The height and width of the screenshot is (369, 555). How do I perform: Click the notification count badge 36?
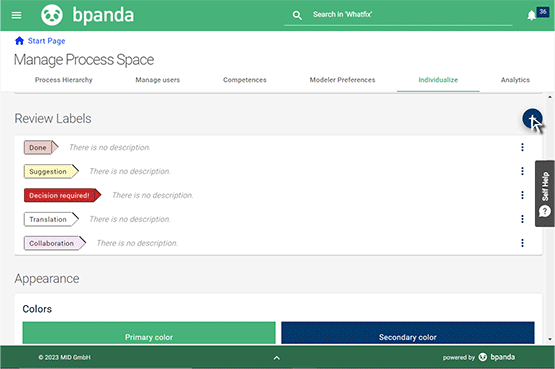coord(543,12)
